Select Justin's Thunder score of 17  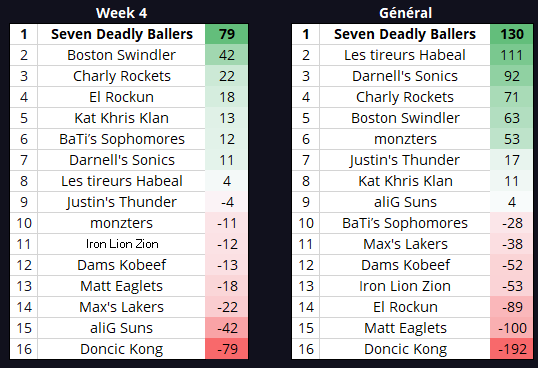512,160
